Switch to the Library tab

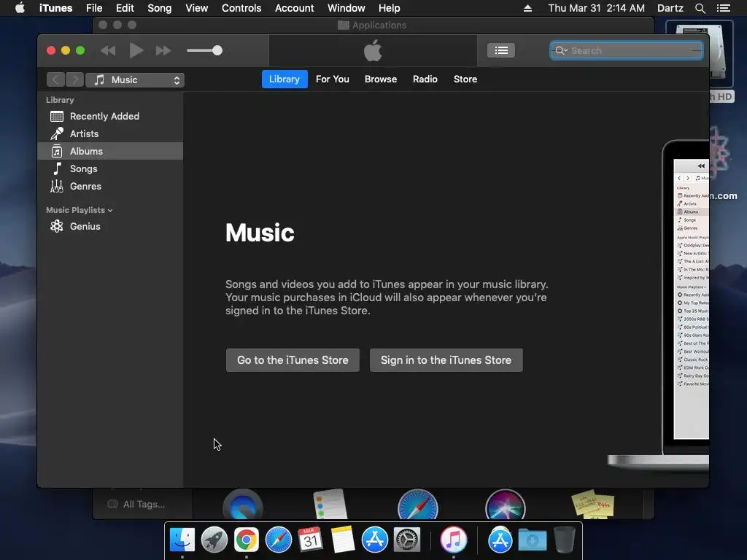click(x=285, y=79)
